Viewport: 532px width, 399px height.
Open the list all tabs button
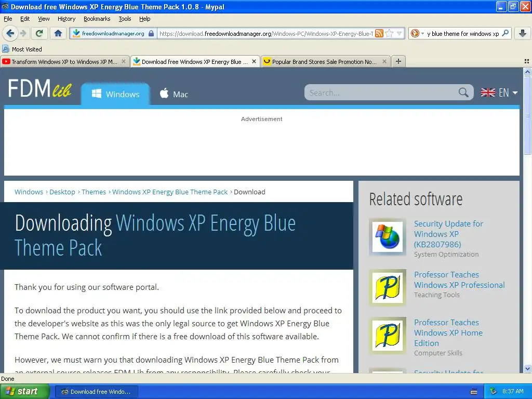pos(527,61)
